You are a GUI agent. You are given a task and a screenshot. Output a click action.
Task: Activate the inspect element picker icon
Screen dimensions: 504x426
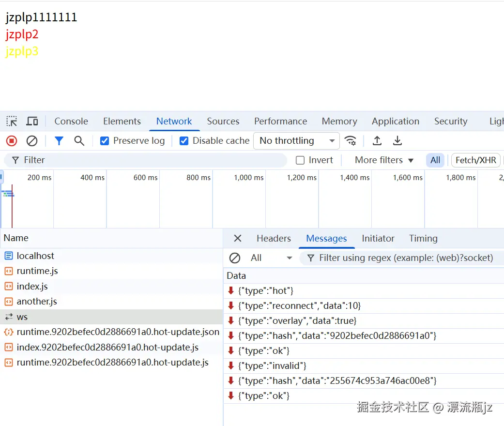(12, 121)
